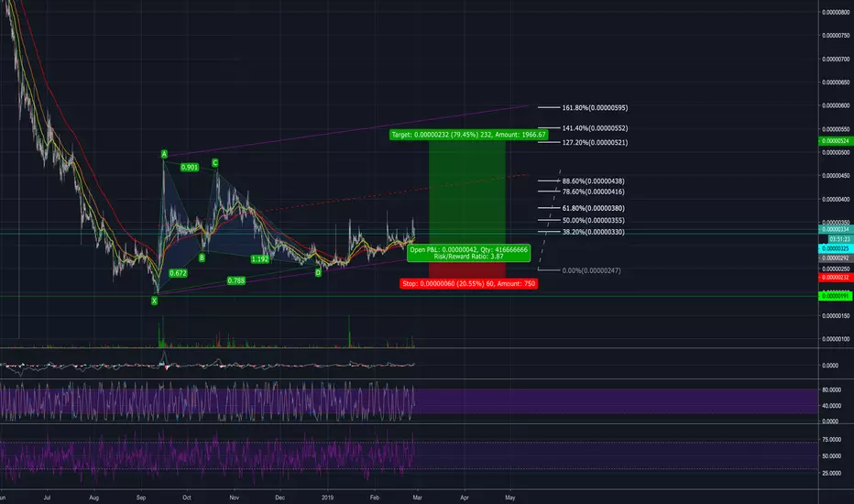Select the harmonic pattern point X label
Image resolution: width=854 pixels, height=504 pixels.
(154, 301)
